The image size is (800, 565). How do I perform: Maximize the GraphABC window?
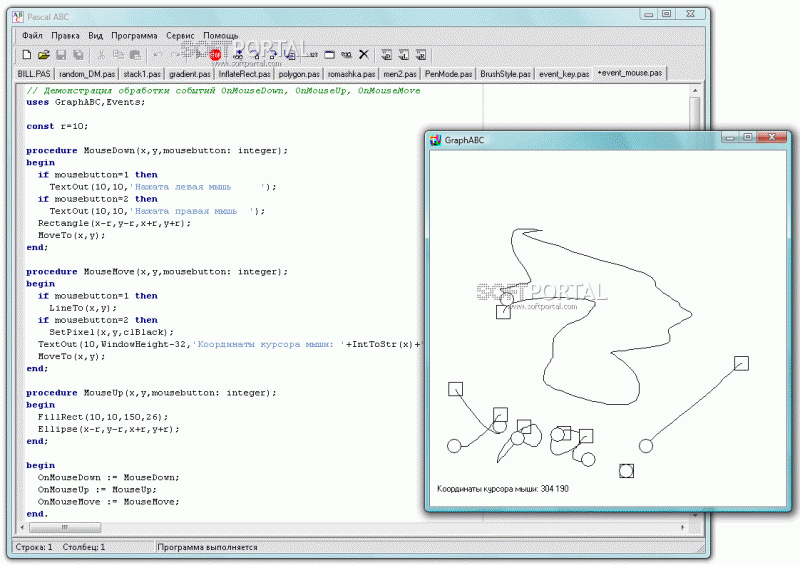pos(747,138)
